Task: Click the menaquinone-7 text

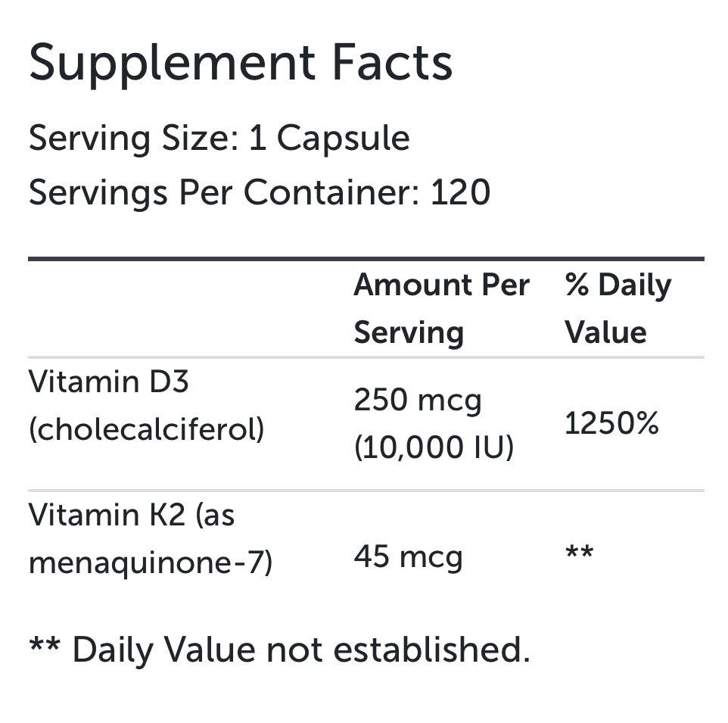Action: click(150, 564)
